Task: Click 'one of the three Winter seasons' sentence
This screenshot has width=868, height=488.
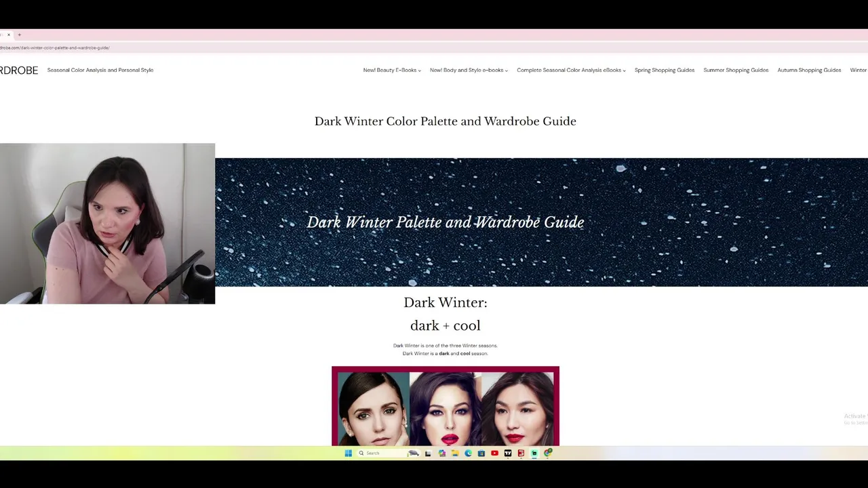Action: pyautogui.click(x=445, y=346)
